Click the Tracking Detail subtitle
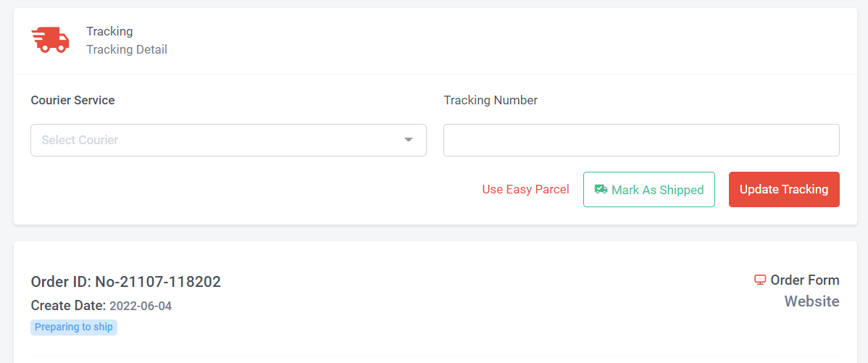The width and height of the screenshot is (868, 363). [x=127, y=50]
